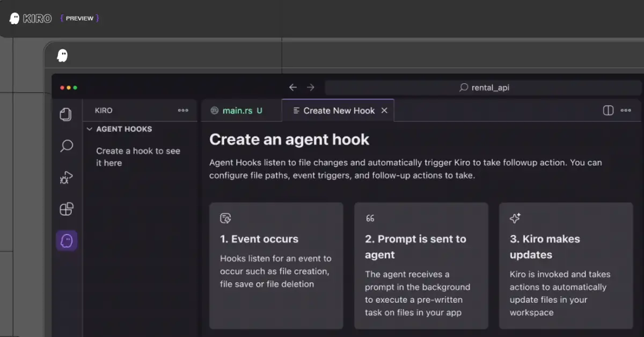Open the Explorer files icon in activity bar

[x=66, y=114]
